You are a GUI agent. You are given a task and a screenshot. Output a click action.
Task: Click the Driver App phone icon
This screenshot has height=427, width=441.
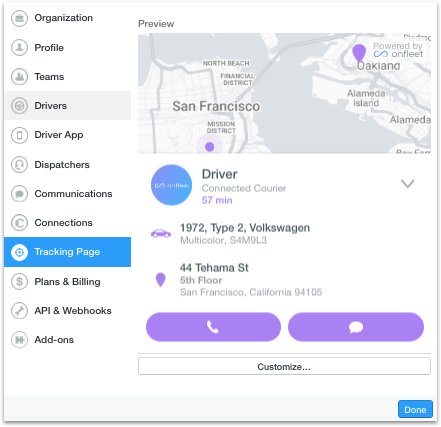pyautogui.click(x=19, y=135)
